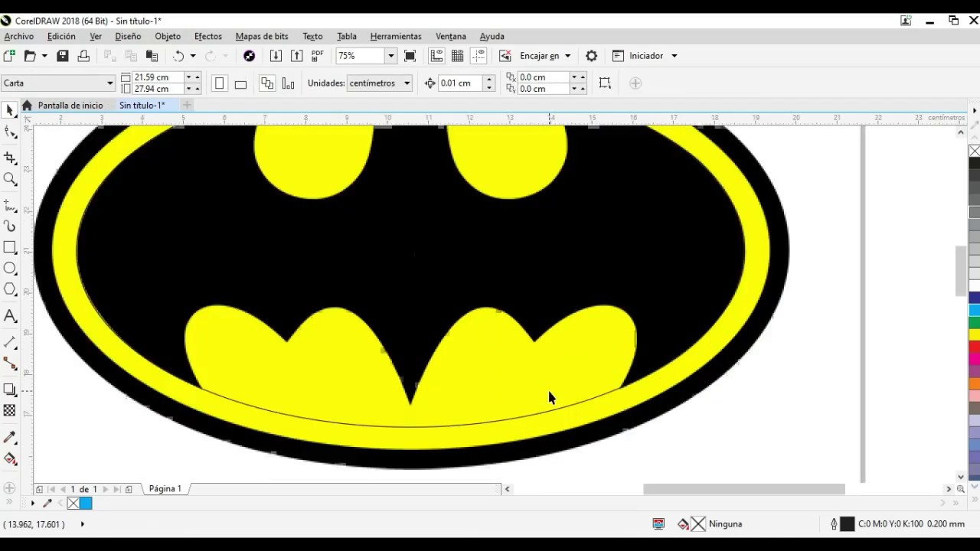This screenshot has width=980, height=551.
Task: Apply layout to current page only
Action: 288,83
